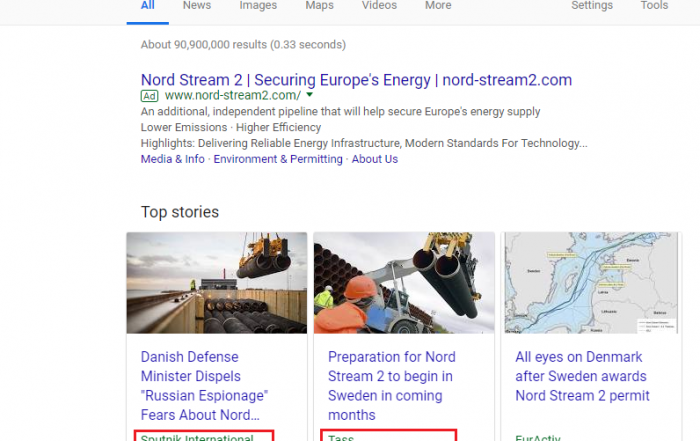
Task: Open the About Us sitelink
Action: pyautogui.click(x=375, y=159)
